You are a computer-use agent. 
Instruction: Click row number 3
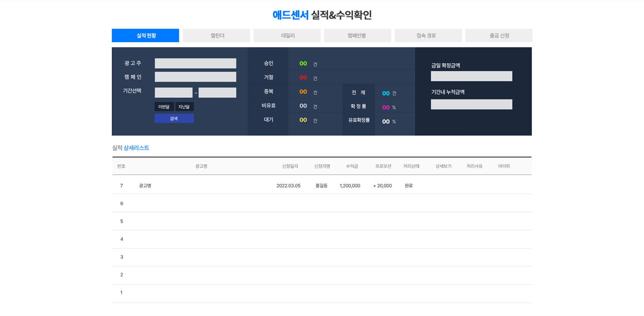[122, 257]
